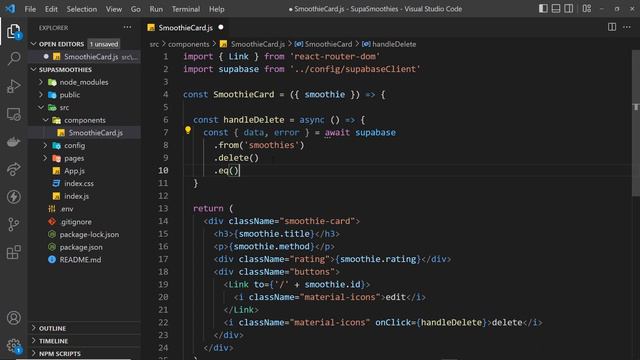Viewport: 640px width, 360px height.
Task: Open index.js file in explorer
Action: coord(76,196)
